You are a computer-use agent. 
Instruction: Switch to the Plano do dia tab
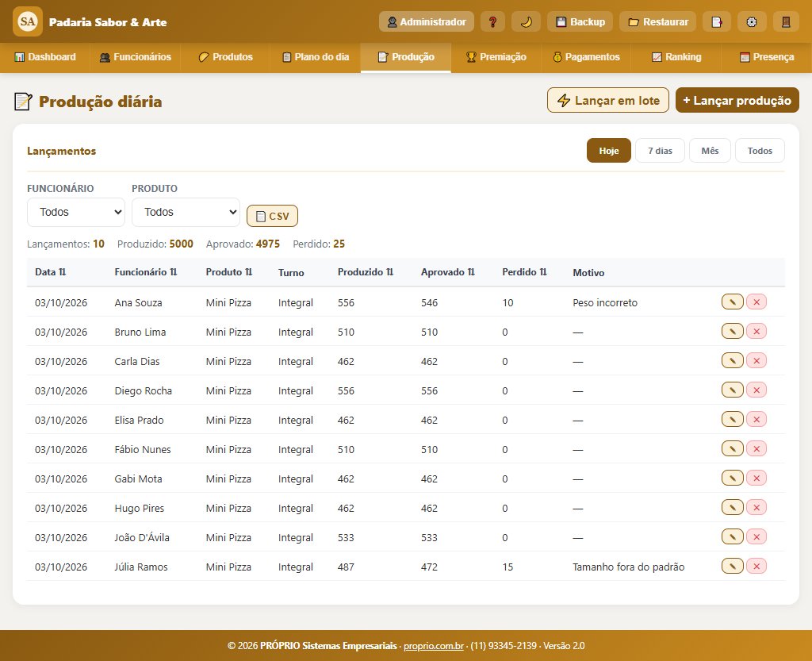coord(316,57)
